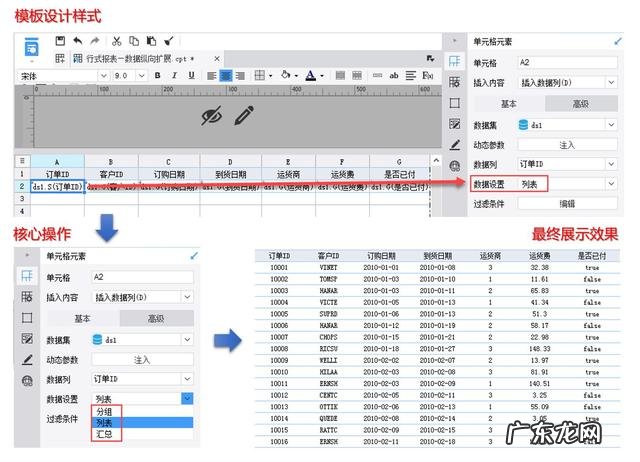Collapse the open 数据设置 dropdown arrow
This screenshot has height=462, width=640.
tap(187, 398)
